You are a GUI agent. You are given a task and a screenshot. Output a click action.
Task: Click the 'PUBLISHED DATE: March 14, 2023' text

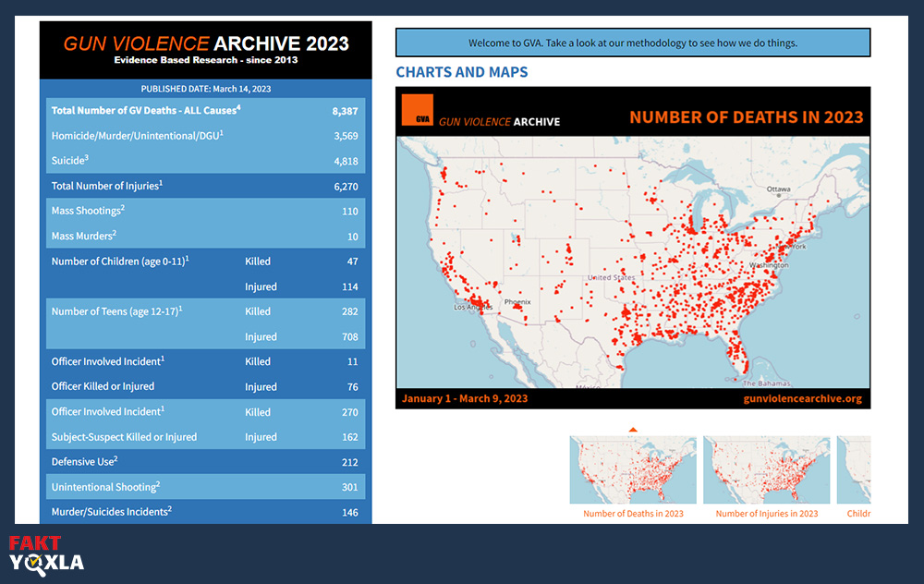[x=206, y=89]
